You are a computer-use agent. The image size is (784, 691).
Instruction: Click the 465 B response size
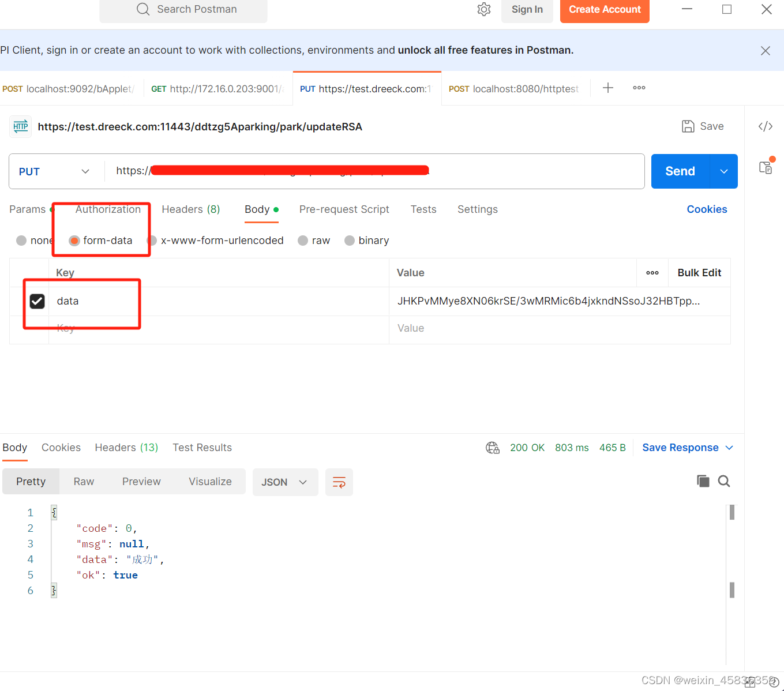tap(613, 448)
